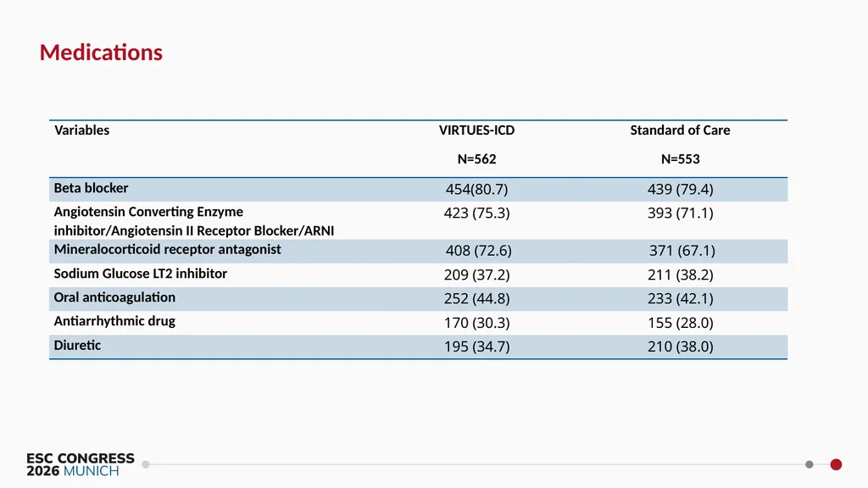
Task: Click the 233 (42.1) table value
Action: (681, 299)
